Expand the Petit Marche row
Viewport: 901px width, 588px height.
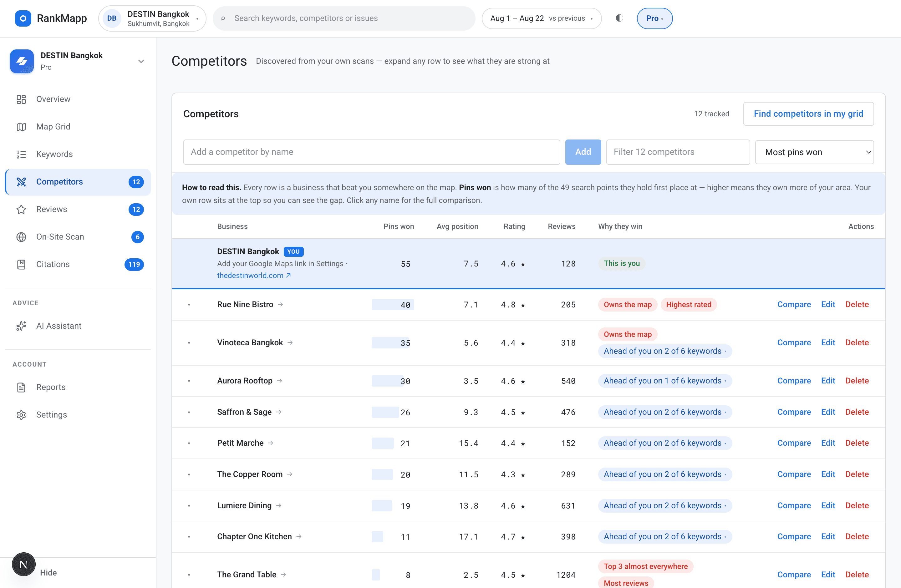[x=189, y=444]
